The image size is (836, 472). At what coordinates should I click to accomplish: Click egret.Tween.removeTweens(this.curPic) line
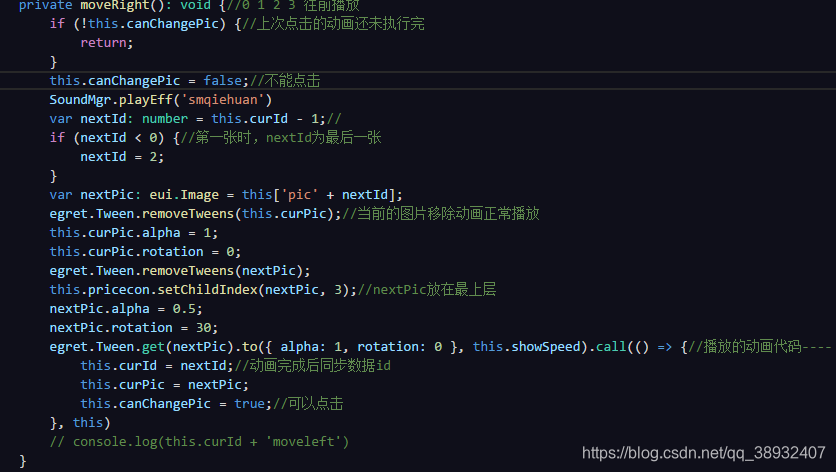coord(294,214)
